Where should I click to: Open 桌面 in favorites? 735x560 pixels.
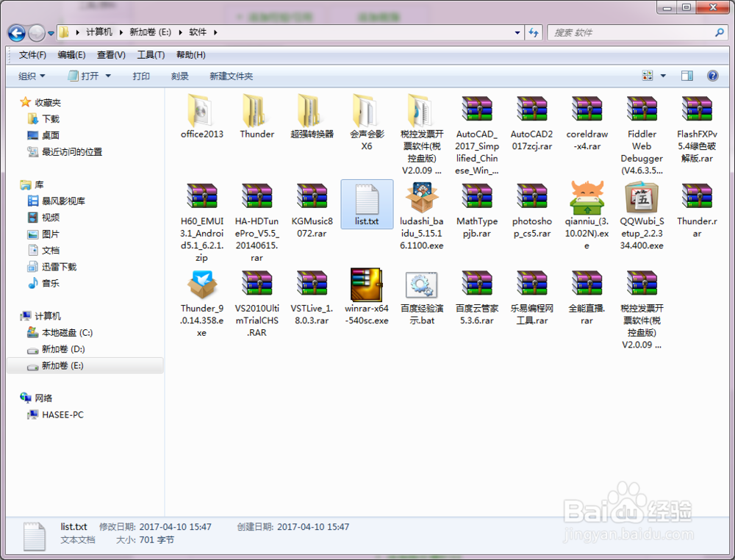tap(43, 135)
